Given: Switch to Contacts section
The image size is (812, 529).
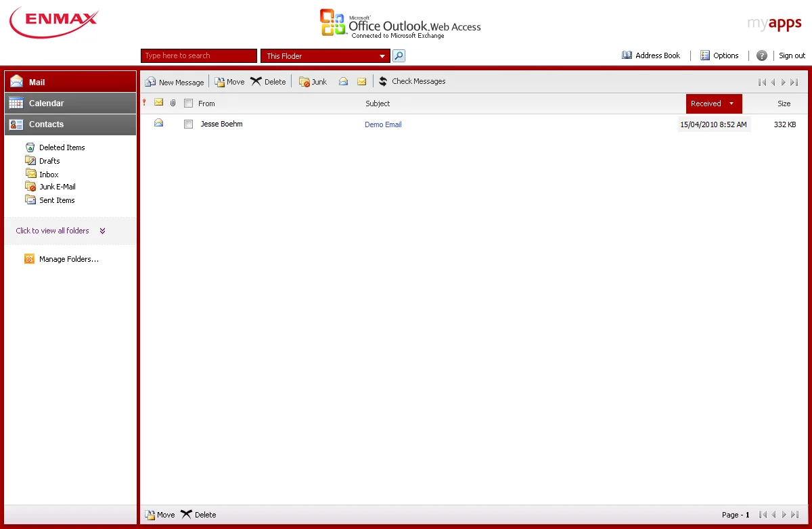Looking at the screenshot, I should point(70,124).
